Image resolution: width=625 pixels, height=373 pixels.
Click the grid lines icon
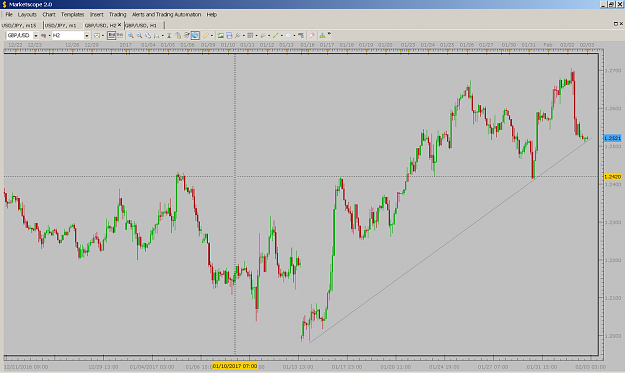(x=250, y=35)
